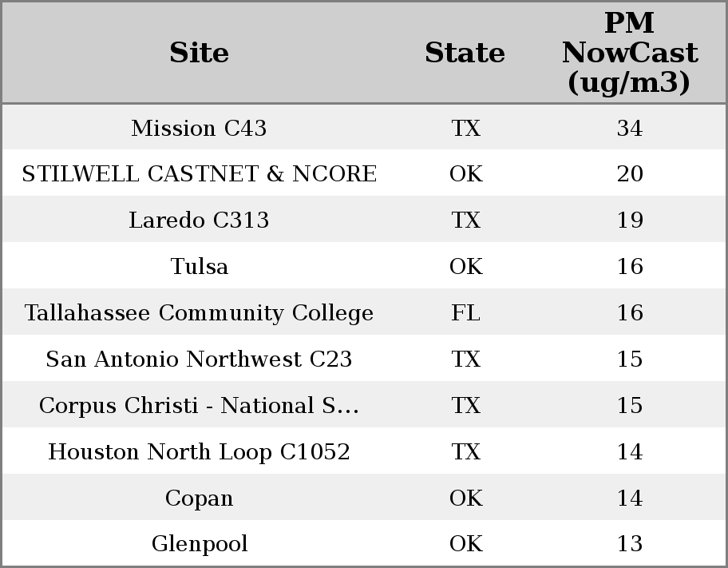Open Houston North Loop C1052 entry
This screenshot has width=728, height=568.
click(x=199, y=451)
